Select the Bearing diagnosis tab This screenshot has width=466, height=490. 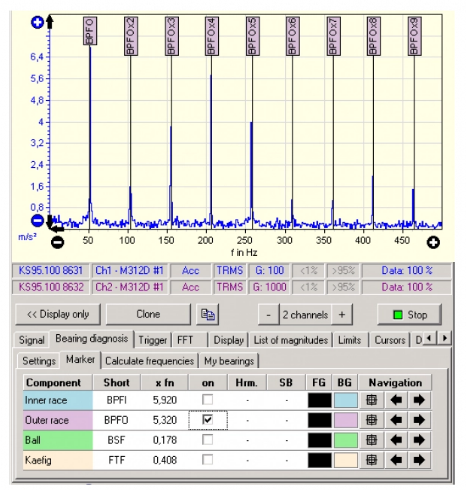click(x=92, y=339)
